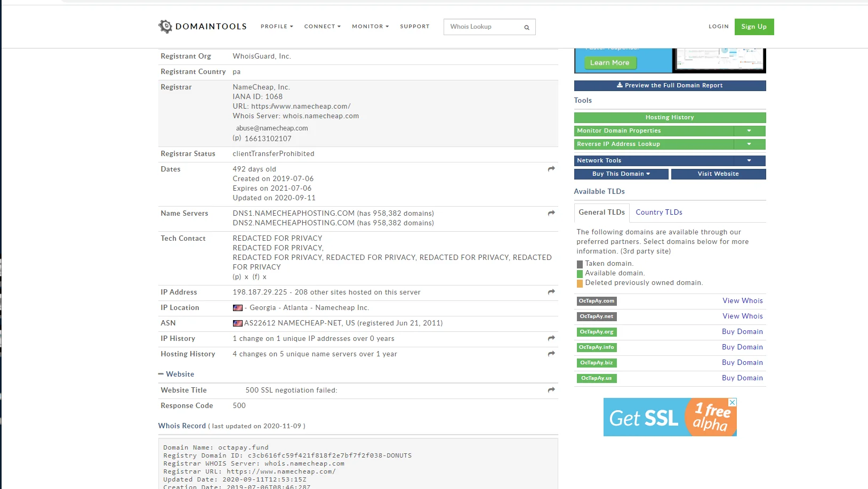The image size is (868, 489).
Task: Click Monitor Domain Properties button
Action: [x=654, y=131]
